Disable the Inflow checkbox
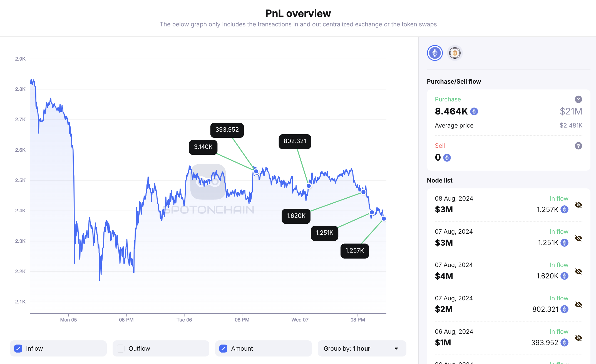 point(18,348)
